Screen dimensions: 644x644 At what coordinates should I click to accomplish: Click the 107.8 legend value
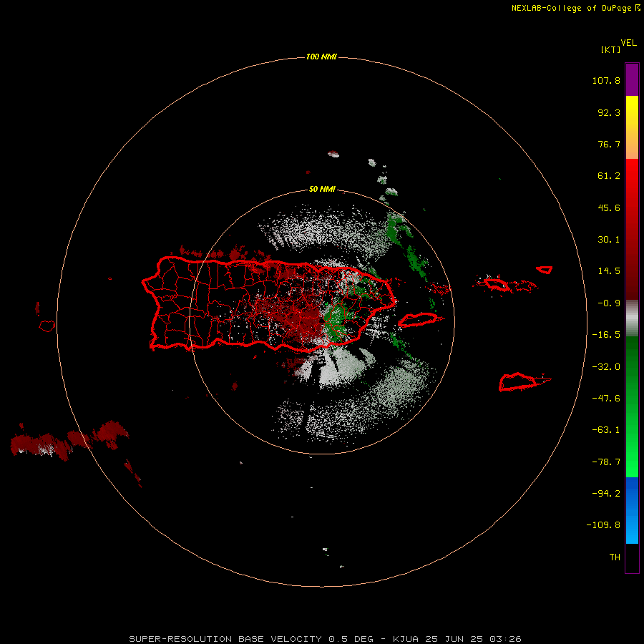606,80
